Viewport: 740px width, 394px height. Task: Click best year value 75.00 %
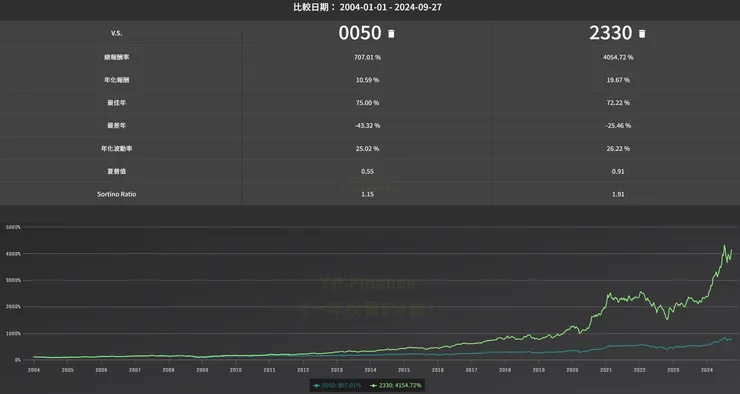367,103
